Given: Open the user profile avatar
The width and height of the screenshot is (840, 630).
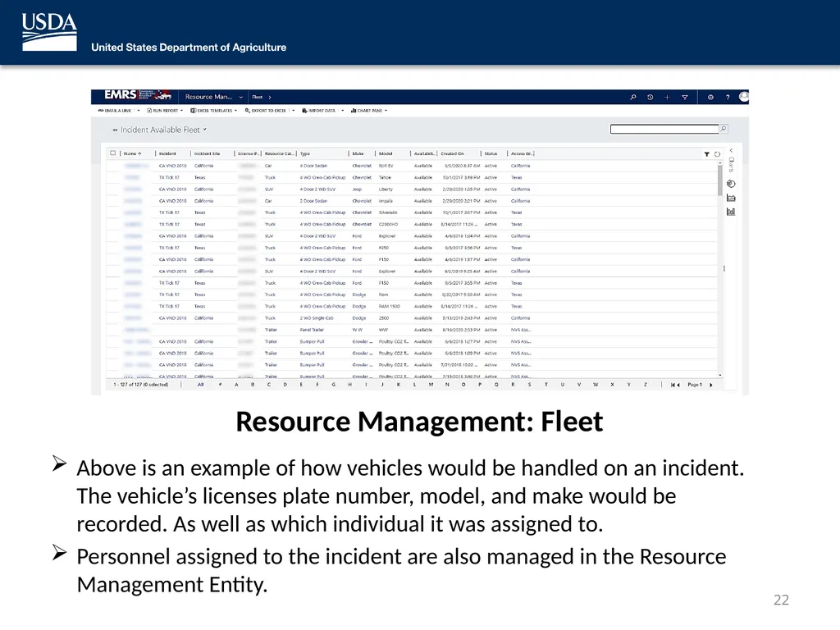Looking at the screenshot, I should (743, 97).
